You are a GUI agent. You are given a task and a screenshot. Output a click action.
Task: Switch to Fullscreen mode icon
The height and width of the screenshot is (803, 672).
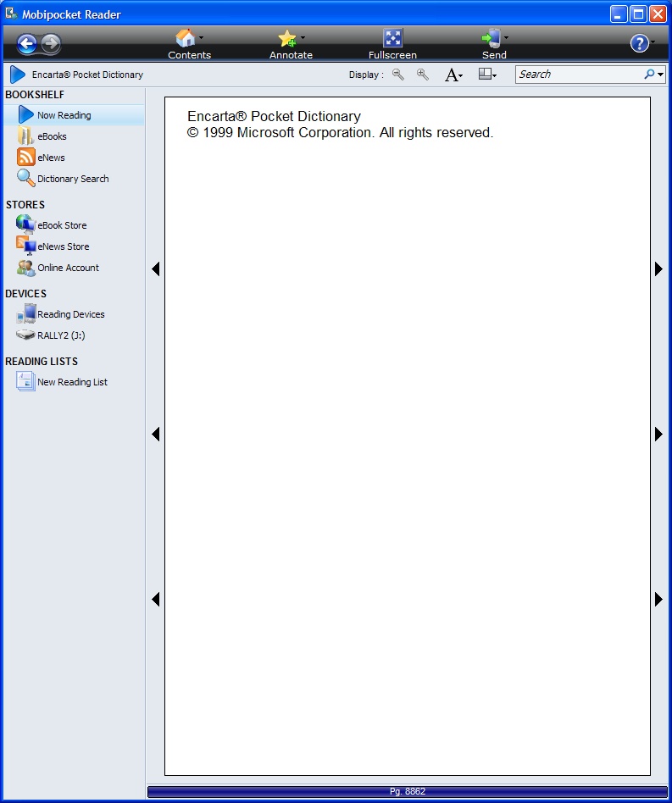click(x=393, y=38)
